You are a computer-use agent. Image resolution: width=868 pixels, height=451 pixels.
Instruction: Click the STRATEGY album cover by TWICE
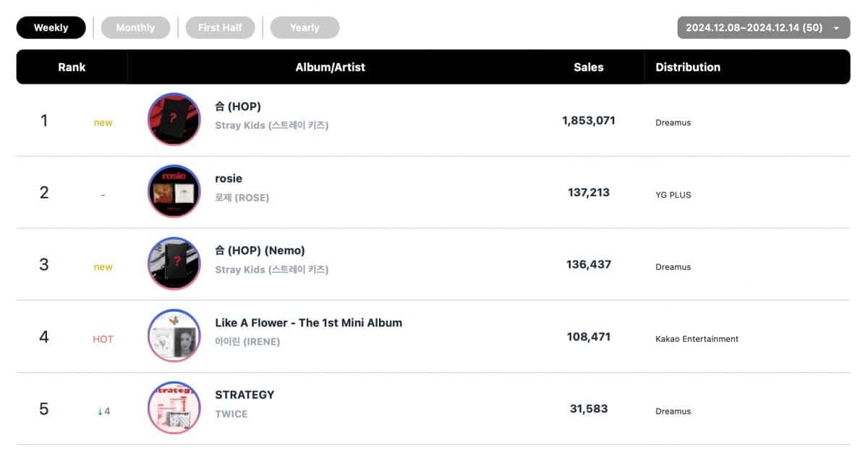(x=174, y=408)
